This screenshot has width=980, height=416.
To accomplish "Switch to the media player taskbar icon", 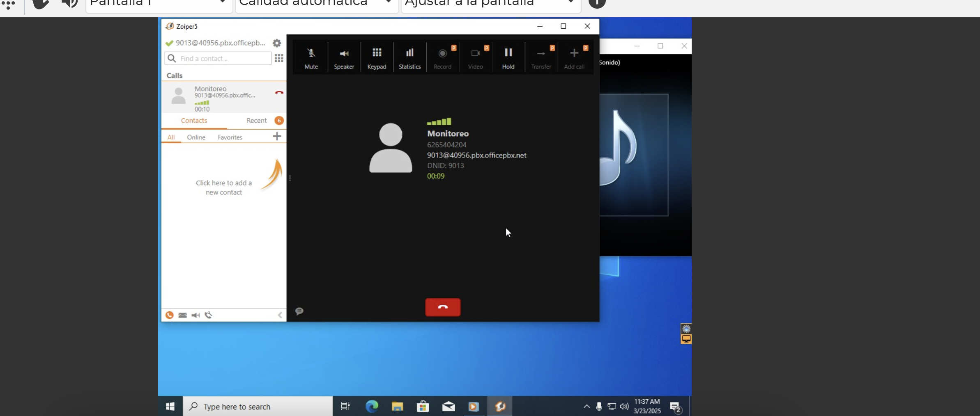I will [474, 407].
